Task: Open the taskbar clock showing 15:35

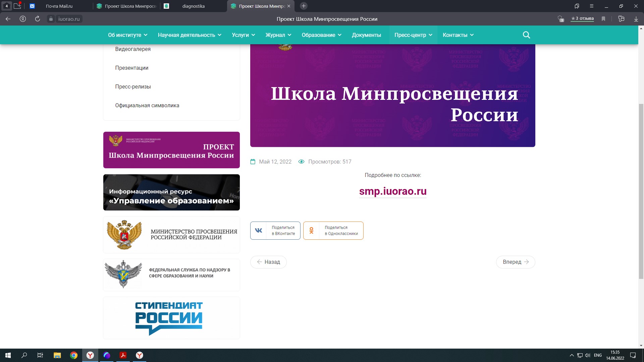Action: 615,355
